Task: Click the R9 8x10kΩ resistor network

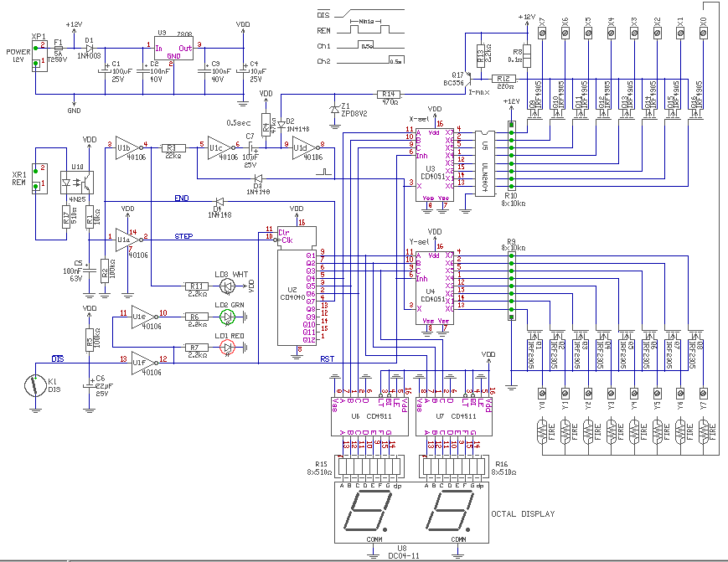Action: click(x=511, y=286)
